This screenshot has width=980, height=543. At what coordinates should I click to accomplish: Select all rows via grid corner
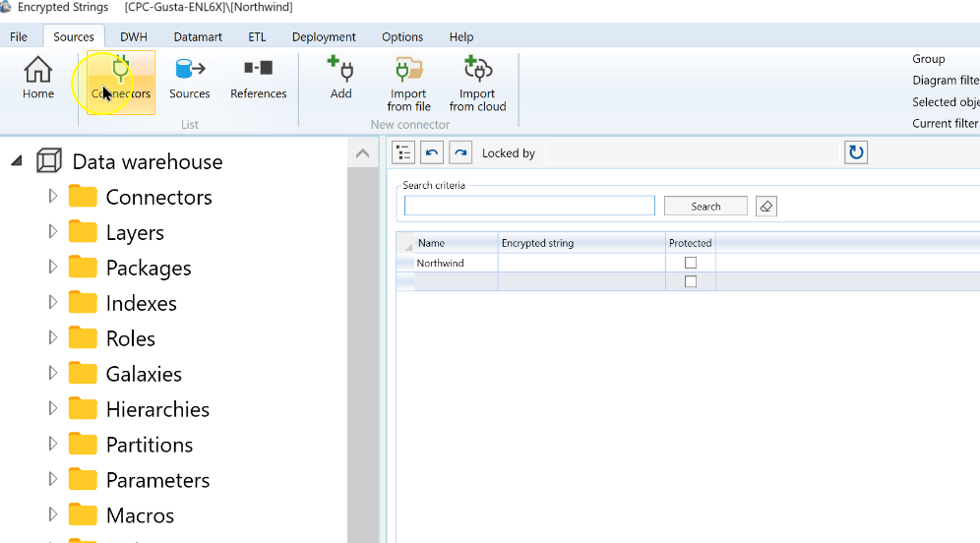[x=405, y=243]
